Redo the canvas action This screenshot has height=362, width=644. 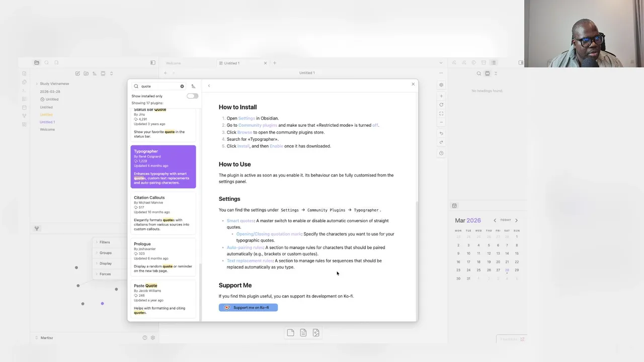coord(441,142)
